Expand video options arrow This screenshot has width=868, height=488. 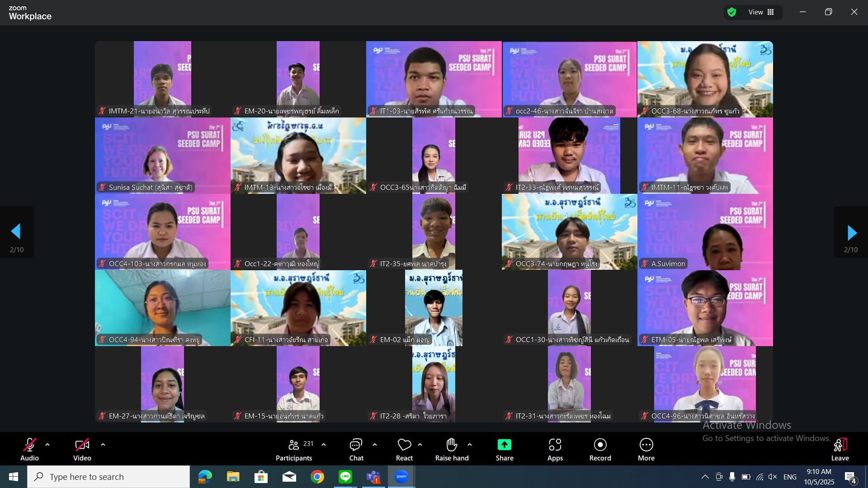point(103,445)
